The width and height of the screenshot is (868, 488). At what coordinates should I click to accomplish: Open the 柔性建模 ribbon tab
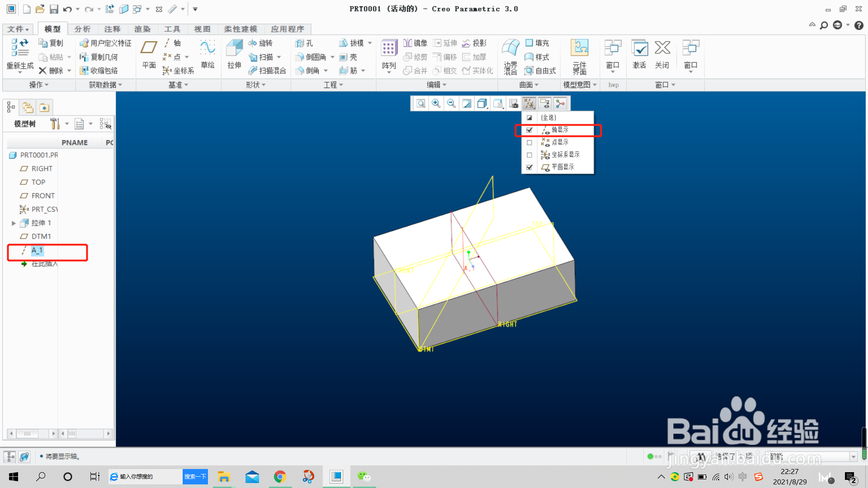(241, 29)
